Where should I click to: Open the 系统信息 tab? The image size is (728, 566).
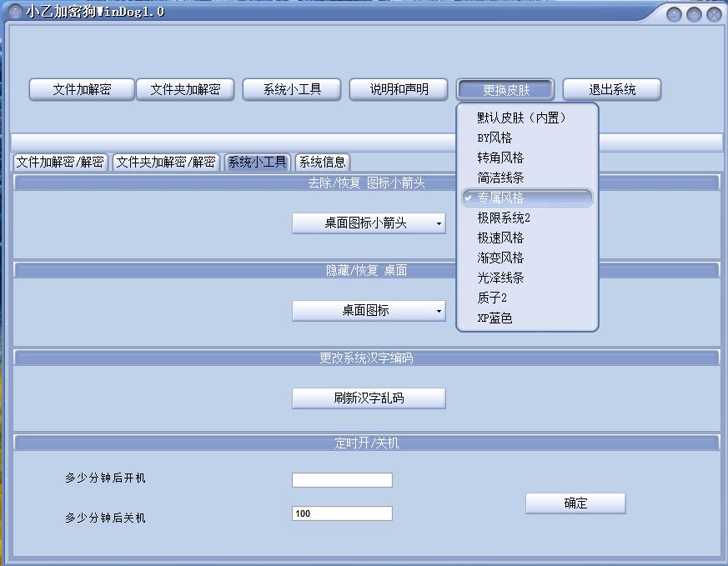[323, 162]
